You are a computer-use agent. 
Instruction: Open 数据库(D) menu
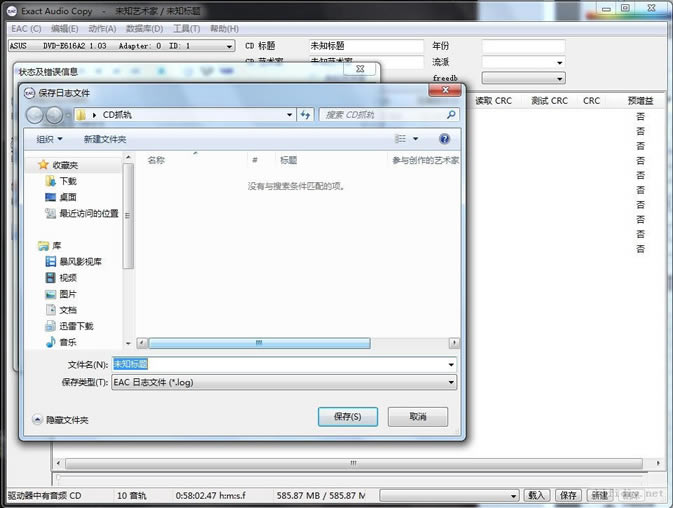(x=144, y=29)
